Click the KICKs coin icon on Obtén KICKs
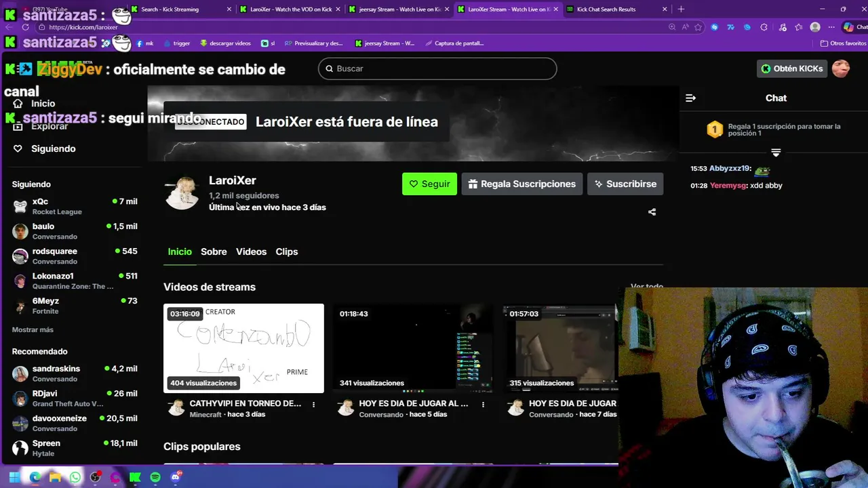Image resolution: width=868 pixels, height=488 pixels. click(x=766, y=68)
